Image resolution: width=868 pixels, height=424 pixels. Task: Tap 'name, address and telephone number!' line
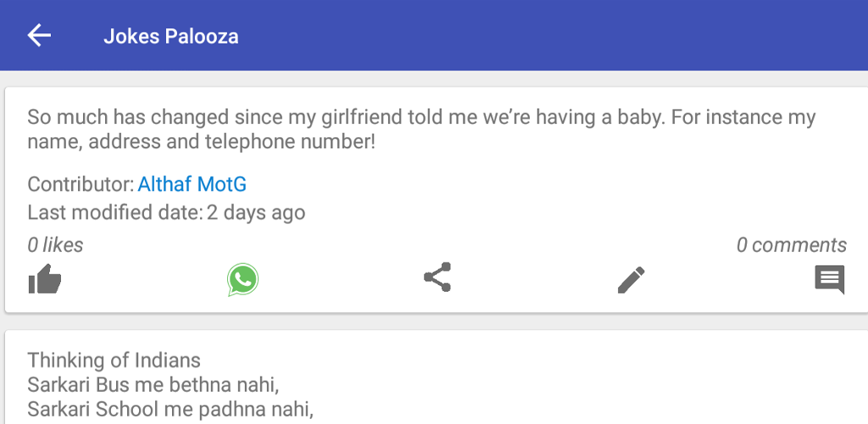202,142
